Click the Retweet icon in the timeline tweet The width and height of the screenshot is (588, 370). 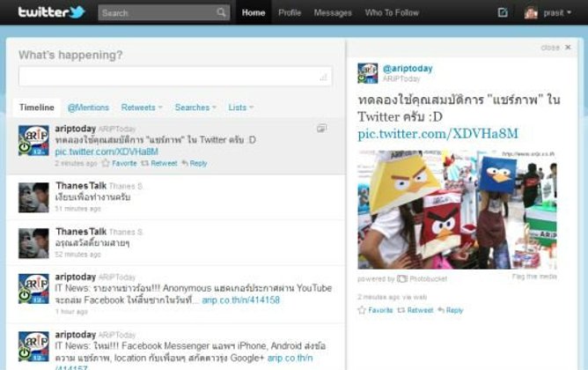click(x=144, y=163)
